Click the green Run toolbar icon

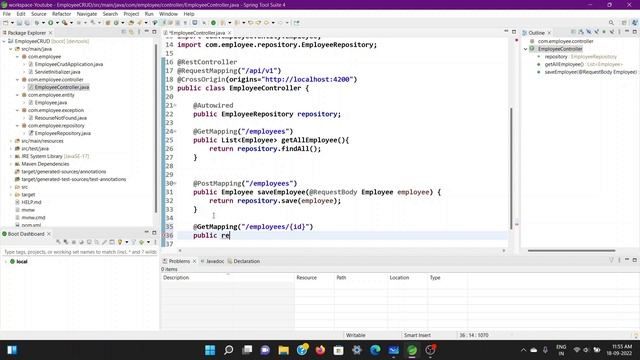pos(51,23)
